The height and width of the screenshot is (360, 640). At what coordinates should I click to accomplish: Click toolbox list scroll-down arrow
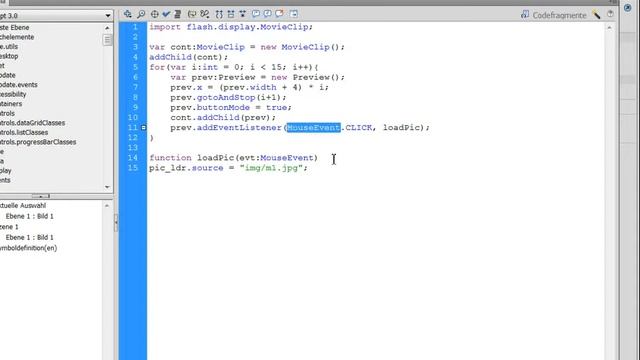(107, 187)
